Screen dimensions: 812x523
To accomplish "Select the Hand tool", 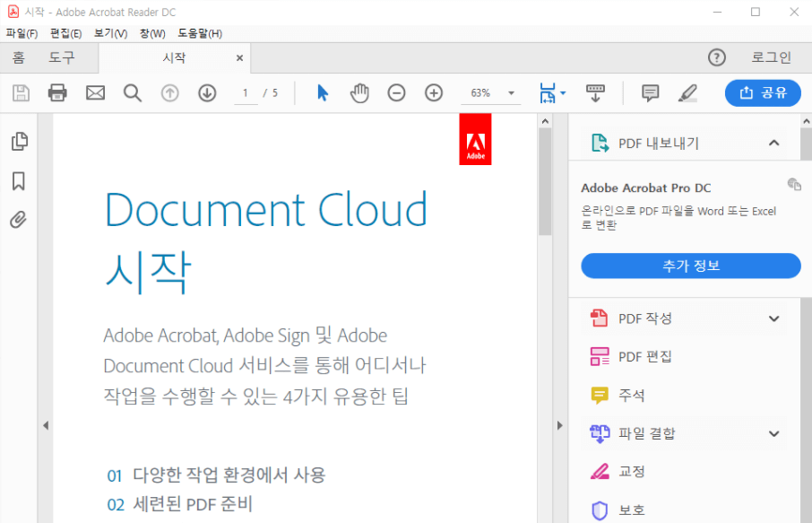I will point(359,92).
